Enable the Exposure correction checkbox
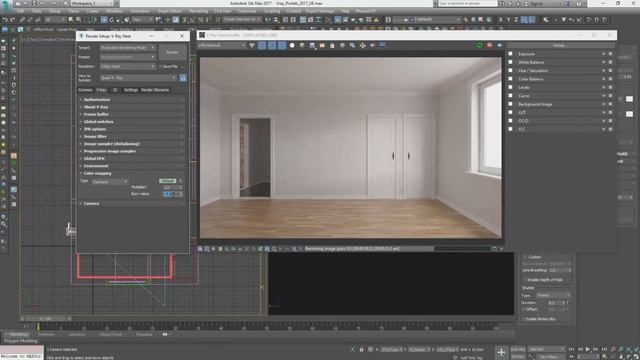Viewport: 640px width, 360px height. pyautogui.click(x=510, y=54)
